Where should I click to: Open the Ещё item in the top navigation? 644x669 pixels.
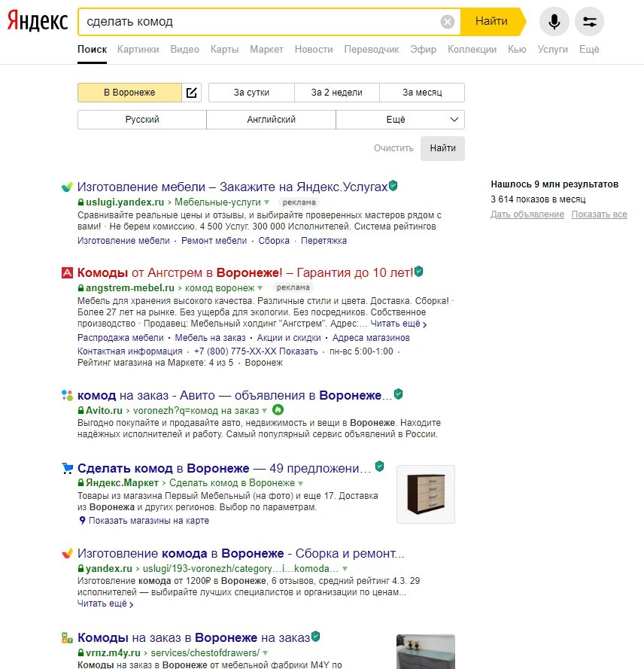[x=589, y=50]
